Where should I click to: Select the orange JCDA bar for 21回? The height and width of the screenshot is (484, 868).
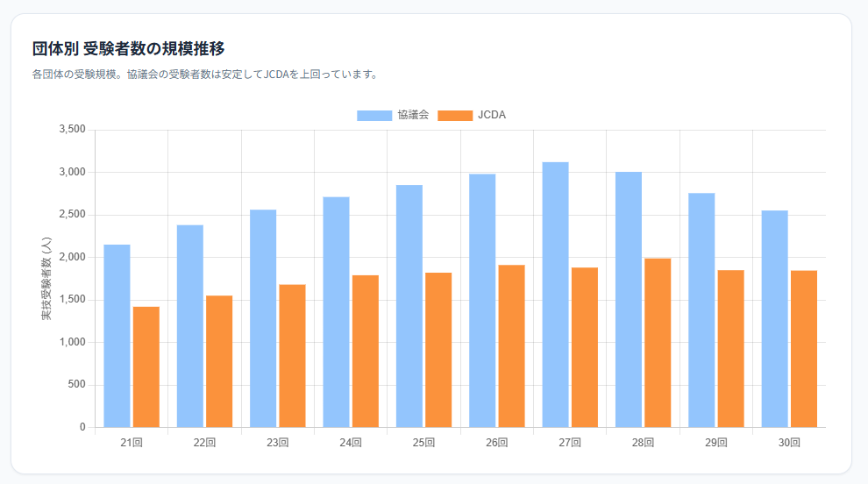click(146, 367)
